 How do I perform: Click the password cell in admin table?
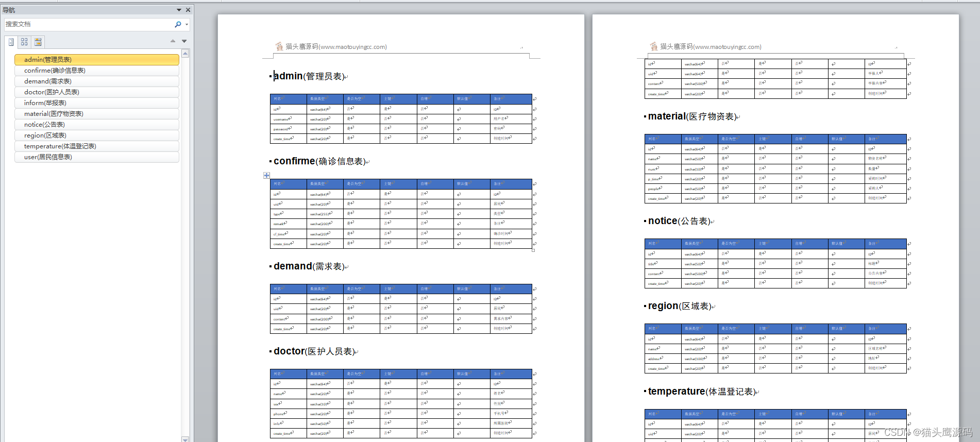coord(289,129)
